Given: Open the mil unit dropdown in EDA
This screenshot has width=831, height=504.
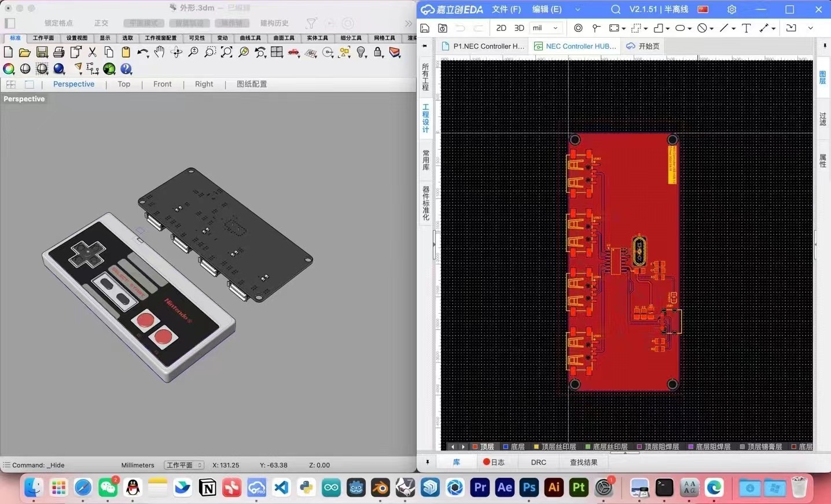Looking at the screenshot, I should (546, 28).
